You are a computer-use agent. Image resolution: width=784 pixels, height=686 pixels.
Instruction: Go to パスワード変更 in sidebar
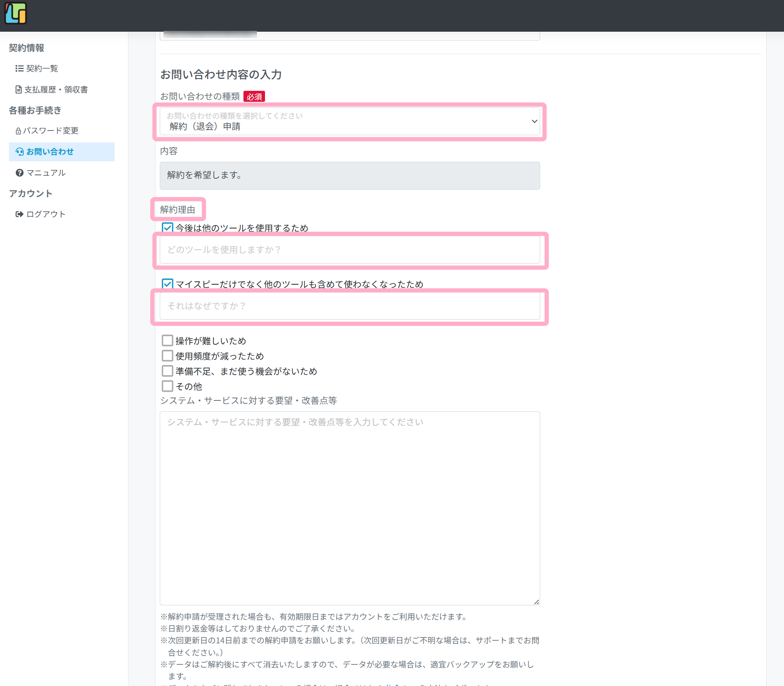coord(51,131)
